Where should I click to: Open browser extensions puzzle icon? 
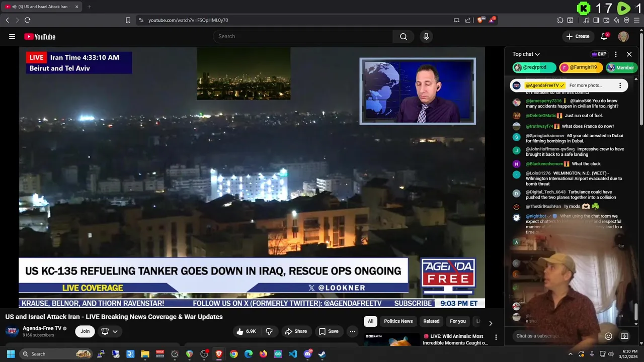tap(560, 20)
